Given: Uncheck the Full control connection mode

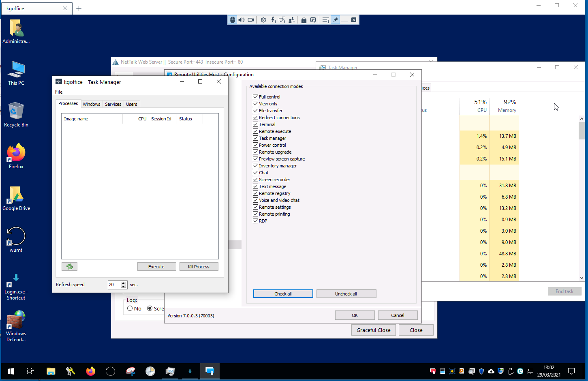Looking at the screenshot, I should click(x=256, y=97).
